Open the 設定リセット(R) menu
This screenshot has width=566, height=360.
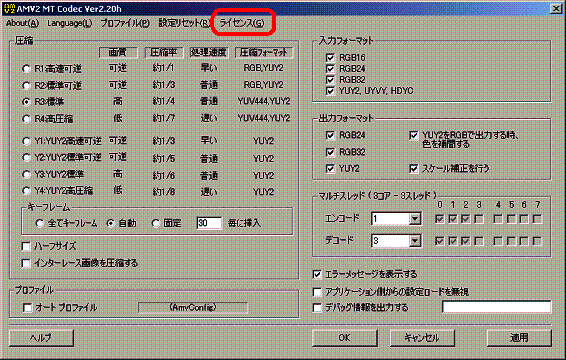click(x=184, y=23)
